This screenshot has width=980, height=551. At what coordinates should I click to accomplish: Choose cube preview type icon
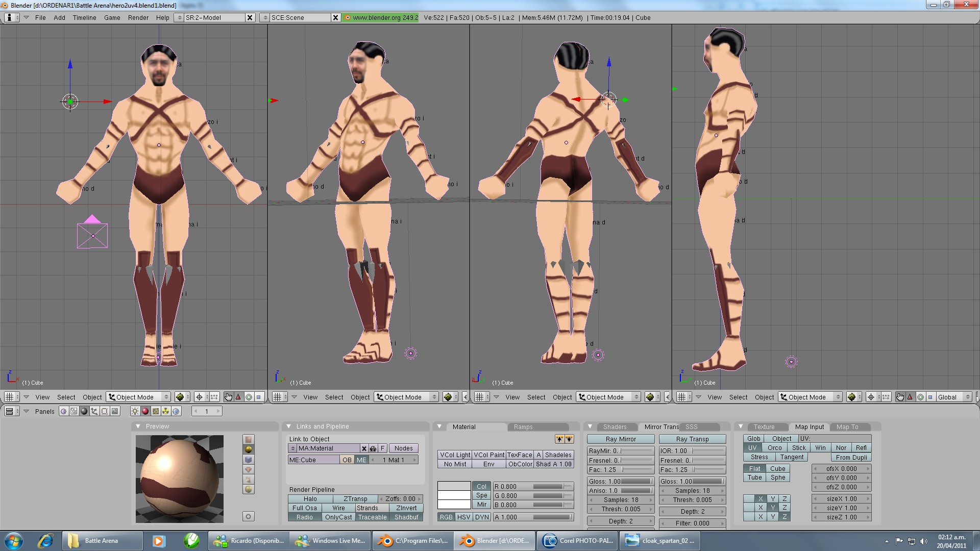(249, 460)
